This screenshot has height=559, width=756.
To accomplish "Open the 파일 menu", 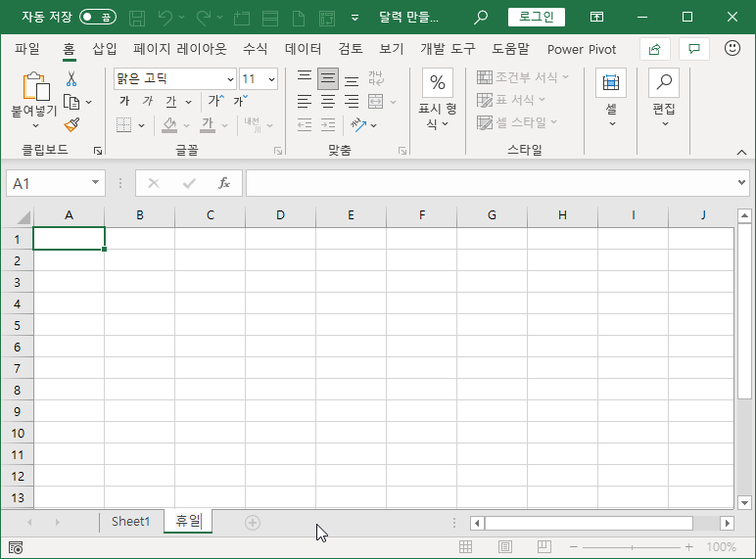I will tap(27, 49).
